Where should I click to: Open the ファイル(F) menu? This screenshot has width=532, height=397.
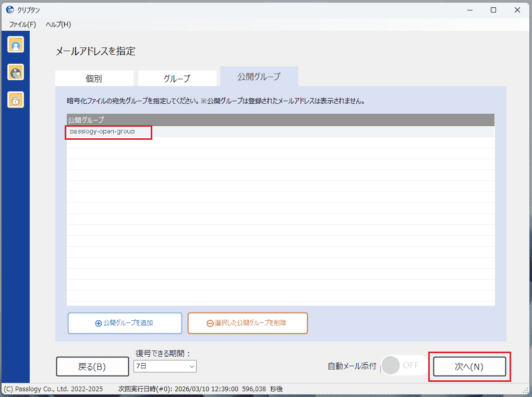[x=22, y=25]
